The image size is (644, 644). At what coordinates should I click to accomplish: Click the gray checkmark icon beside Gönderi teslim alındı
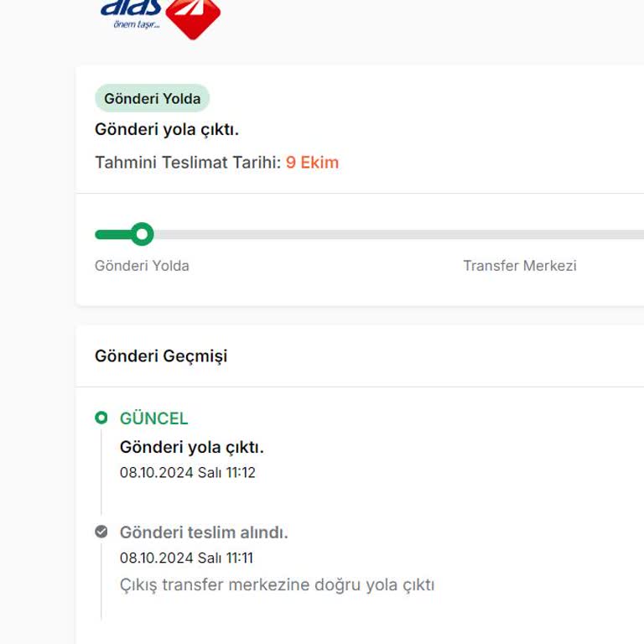click(101, 532)
